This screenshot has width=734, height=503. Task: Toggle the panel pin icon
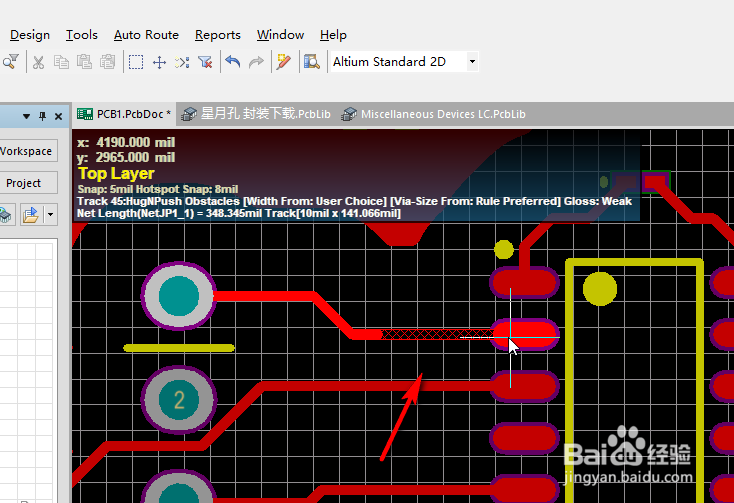point(43,116)
